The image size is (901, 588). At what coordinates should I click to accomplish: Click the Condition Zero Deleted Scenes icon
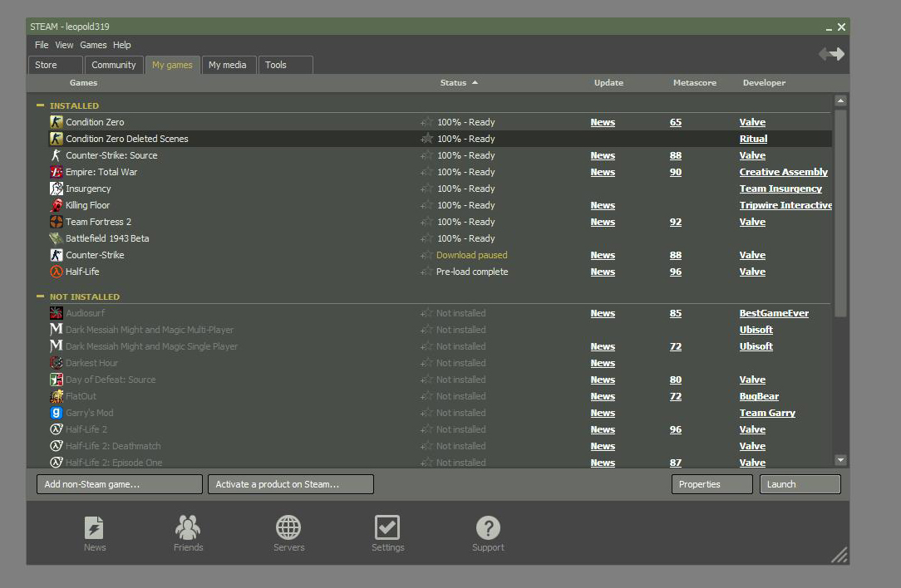[57, 139]
